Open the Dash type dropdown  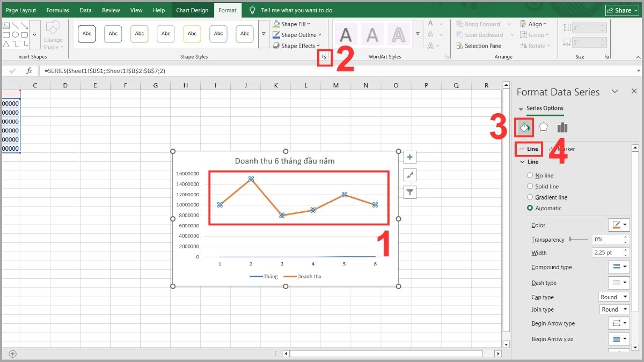[x=618, y=283]
